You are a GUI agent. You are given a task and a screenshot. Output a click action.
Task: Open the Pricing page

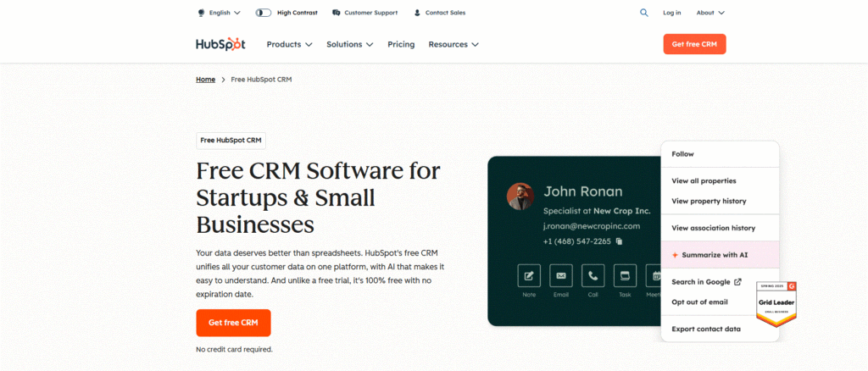pos(401,44)
